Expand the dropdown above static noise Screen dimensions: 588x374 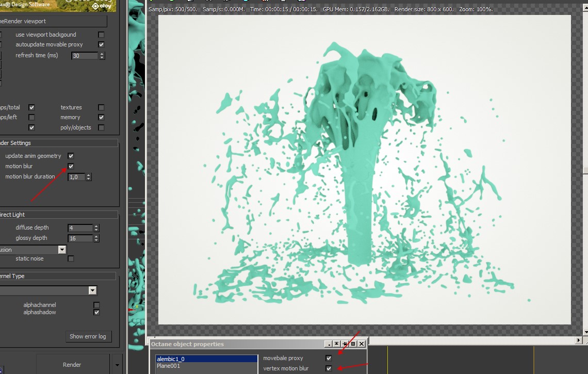pos(62,250)
